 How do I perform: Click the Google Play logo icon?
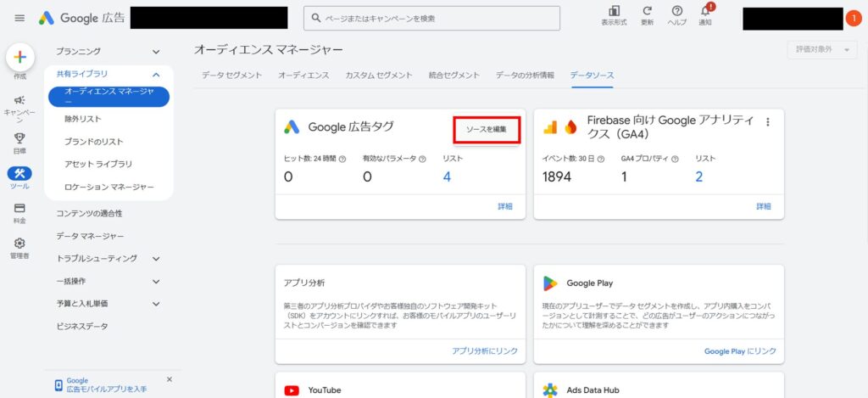(550, 283)
